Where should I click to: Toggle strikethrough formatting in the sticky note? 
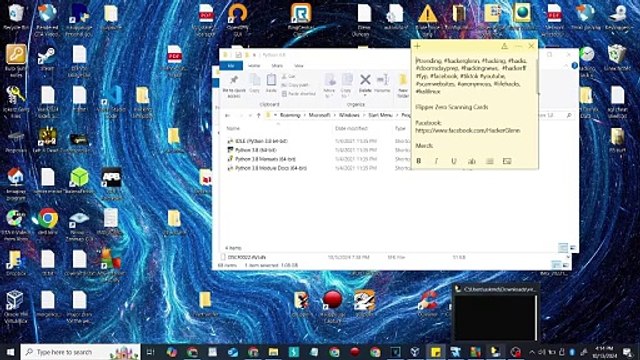pos(472,161)
